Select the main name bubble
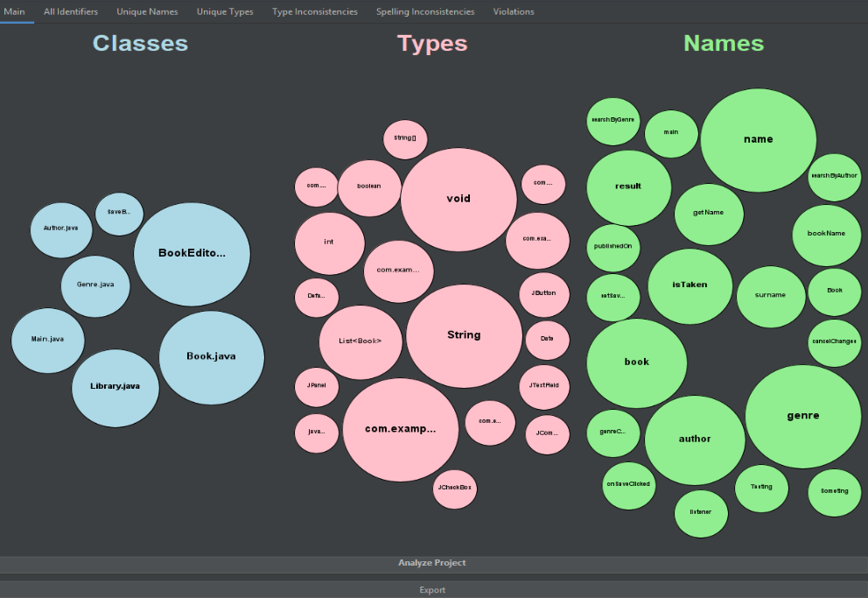 click(671, 133)
